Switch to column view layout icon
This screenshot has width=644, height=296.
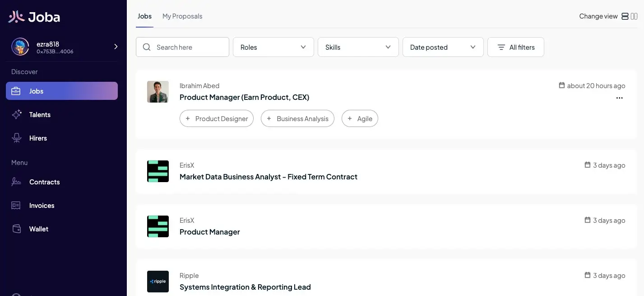[634, 16]
